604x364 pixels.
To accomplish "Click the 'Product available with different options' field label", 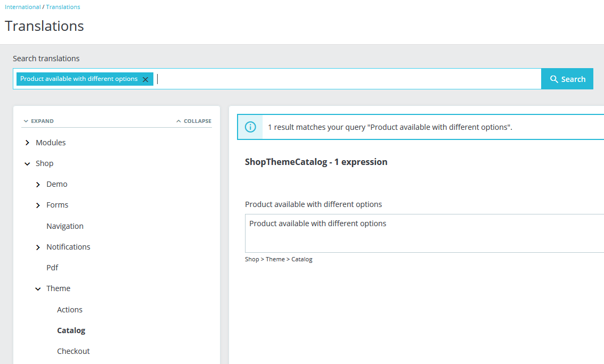I will (x=314, y=204).
